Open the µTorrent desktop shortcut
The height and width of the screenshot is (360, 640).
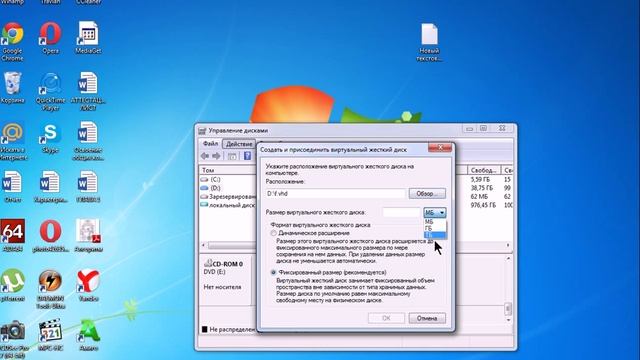(13, 285)
